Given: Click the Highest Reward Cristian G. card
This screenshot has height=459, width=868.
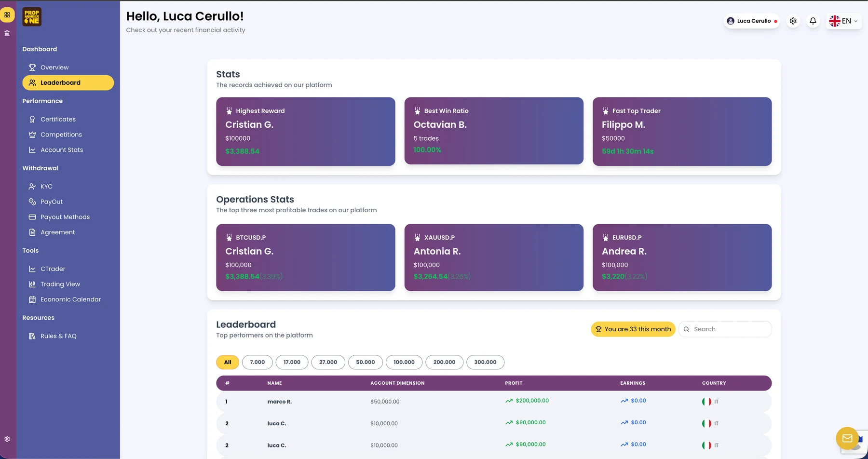Looking at the screenshot, I should tap(306, 132).
